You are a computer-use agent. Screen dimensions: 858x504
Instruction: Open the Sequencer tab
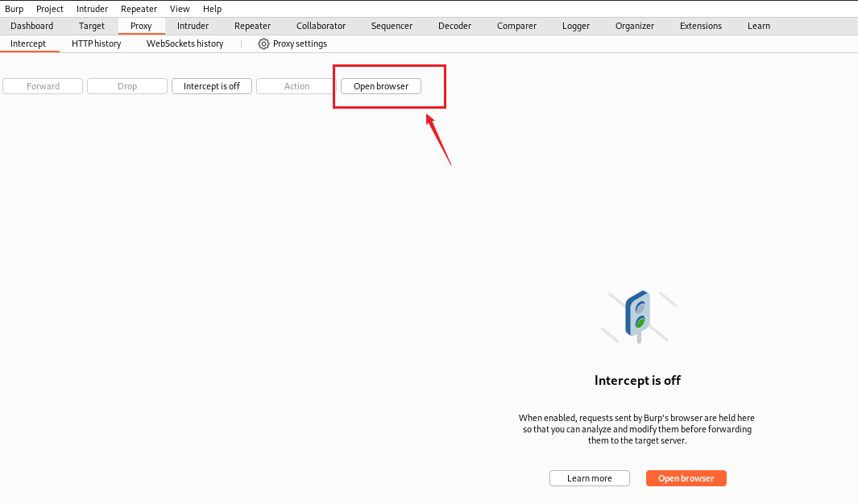coord(392,26)
